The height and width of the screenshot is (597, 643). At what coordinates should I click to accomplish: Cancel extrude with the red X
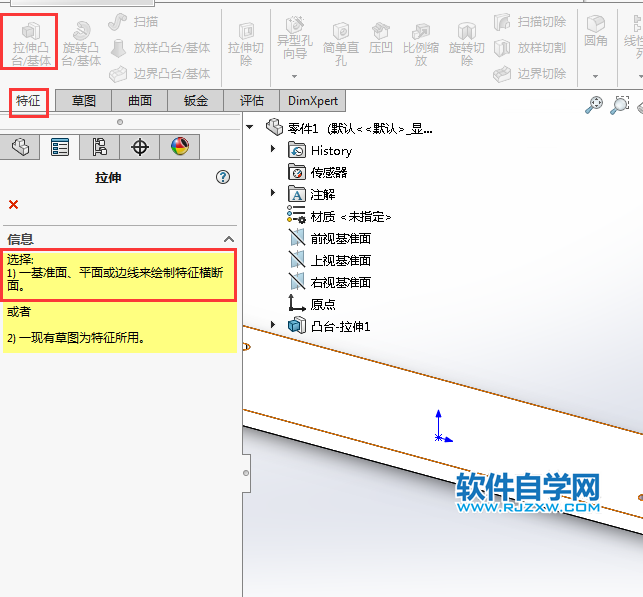(13, 205)
